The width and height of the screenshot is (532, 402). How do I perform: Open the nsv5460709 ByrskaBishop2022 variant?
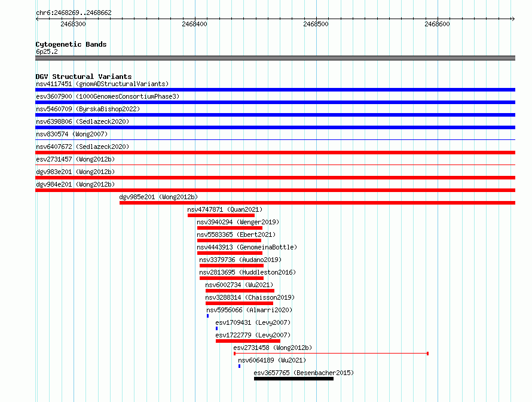[x=88, y=109]
